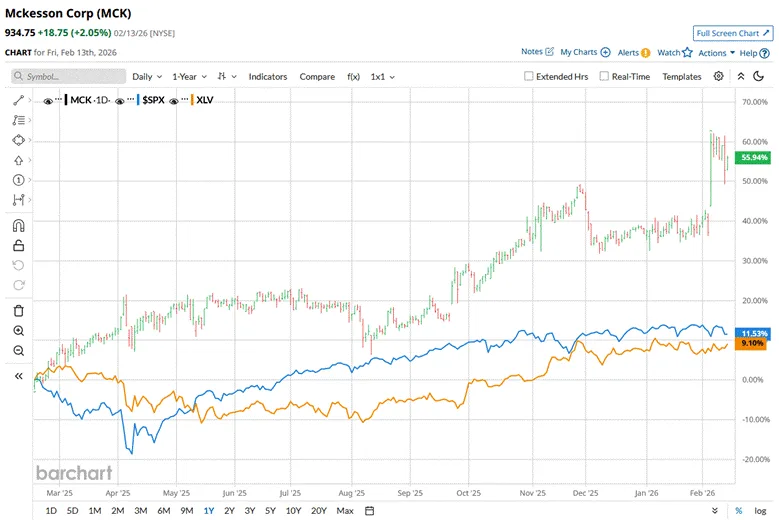Check the Real-Time checkbox
The height and width of the screenshot is (520, 779).
click(x=604, y=76)
